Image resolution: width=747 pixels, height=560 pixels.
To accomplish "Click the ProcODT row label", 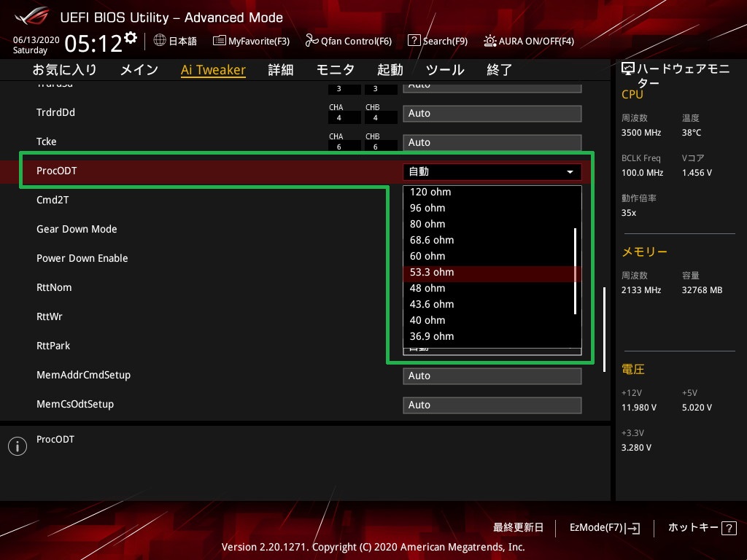I will pyautogui.click(x=57, y=171).
